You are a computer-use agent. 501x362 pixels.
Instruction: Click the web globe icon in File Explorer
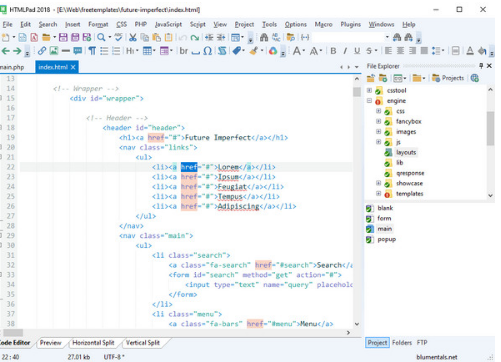tap(475, 78)
